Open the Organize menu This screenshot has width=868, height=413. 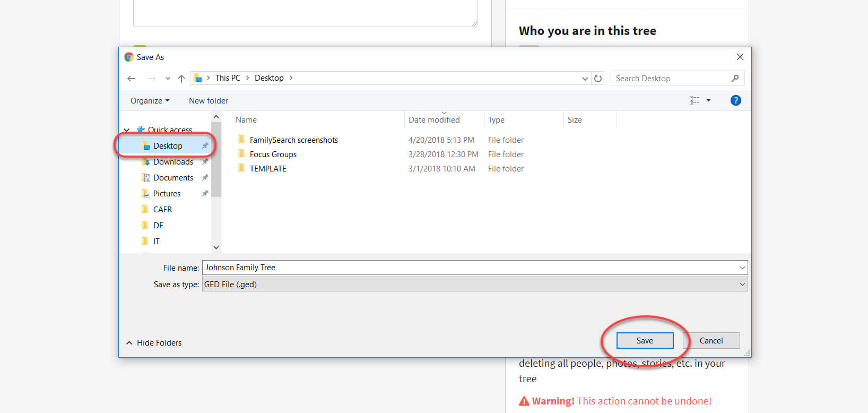pyautogui.click(x=150, y=101)
